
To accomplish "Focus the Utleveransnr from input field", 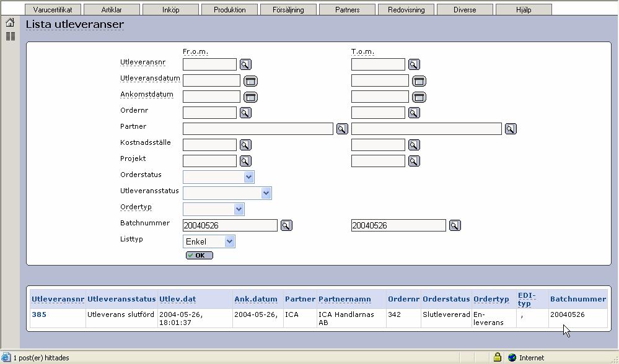I will [209, 64].
